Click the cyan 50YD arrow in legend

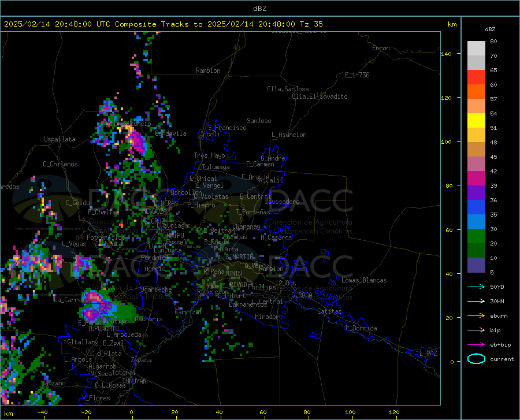(476, 287)
